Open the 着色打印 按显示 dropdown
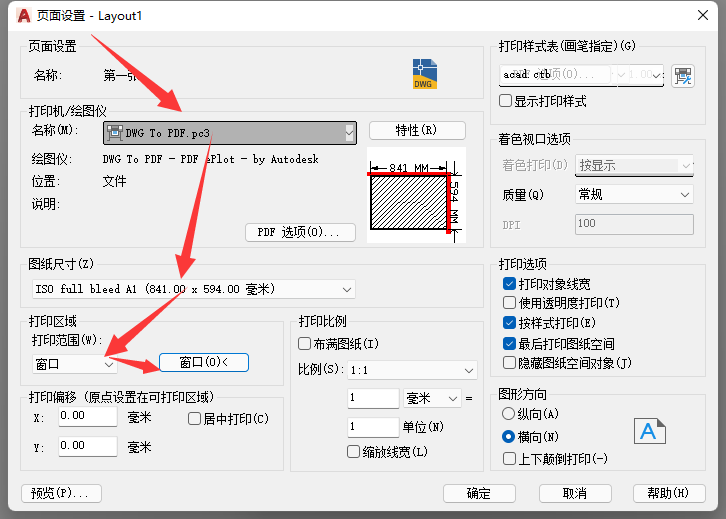This screenshot has height=519, width=726. coord(634,165)
